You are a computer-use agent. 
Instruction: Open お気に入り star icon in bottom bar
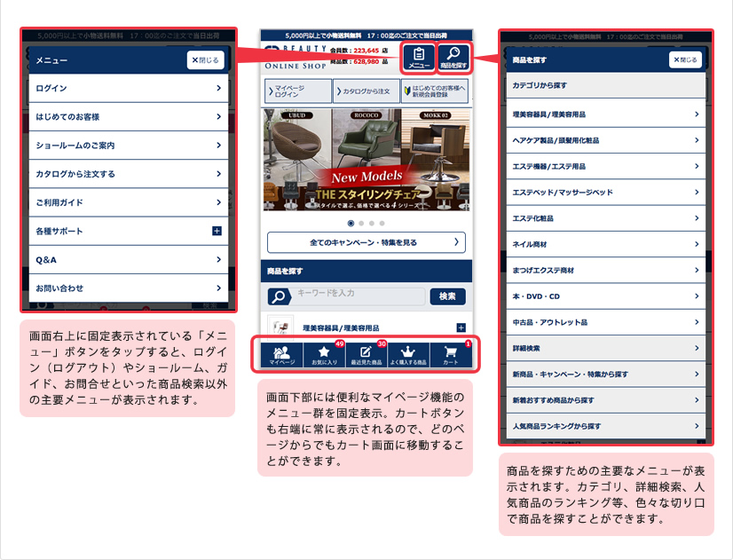tap(324, 355)
